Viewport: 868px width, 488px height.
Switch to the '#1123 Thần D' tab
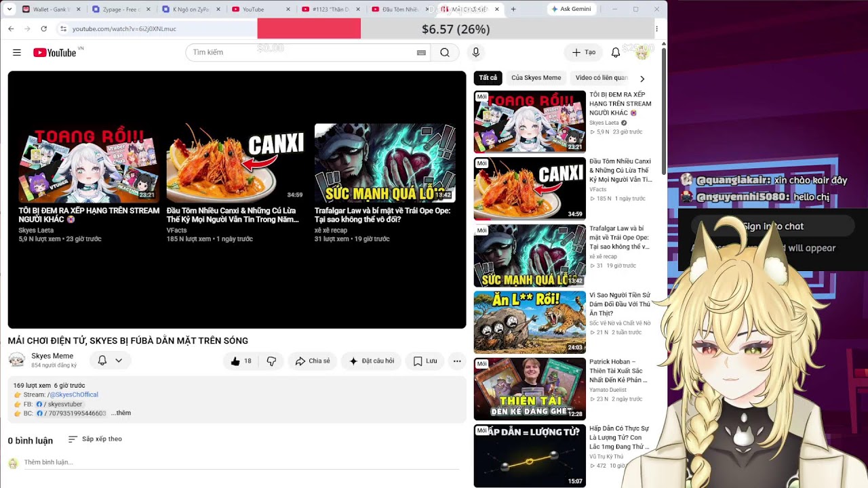[x=330, y=9]
